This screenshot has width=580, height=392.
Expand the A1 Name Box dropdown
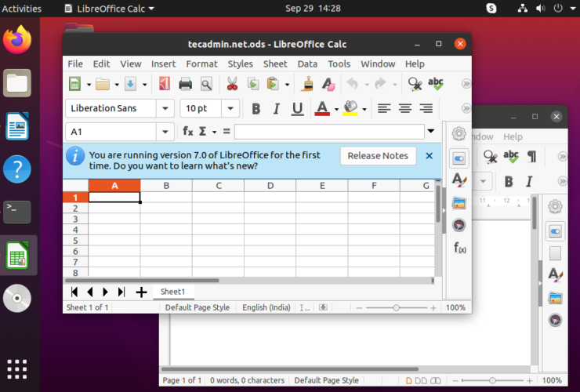click(x=165, y=132)
